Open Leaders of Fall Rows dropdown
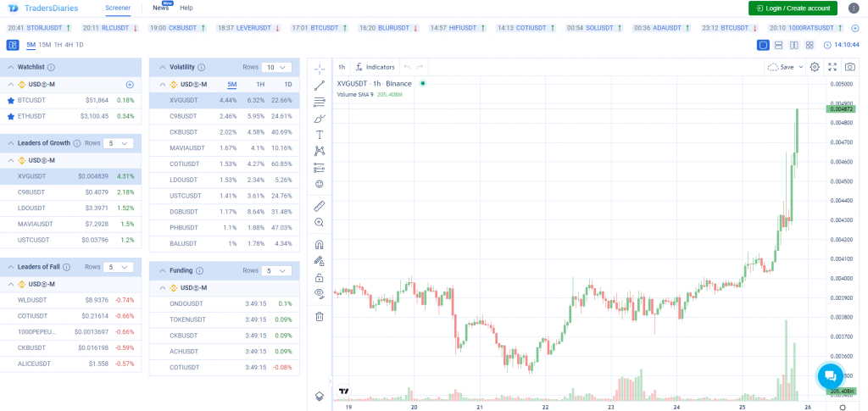 118,267
